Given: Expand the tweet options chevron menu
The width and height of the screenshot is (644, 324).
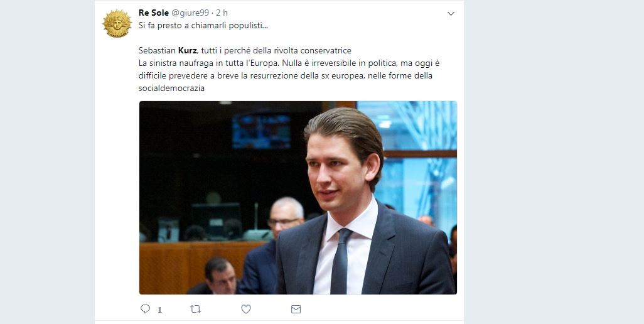Looking at the screenshot, I should 450,14.
